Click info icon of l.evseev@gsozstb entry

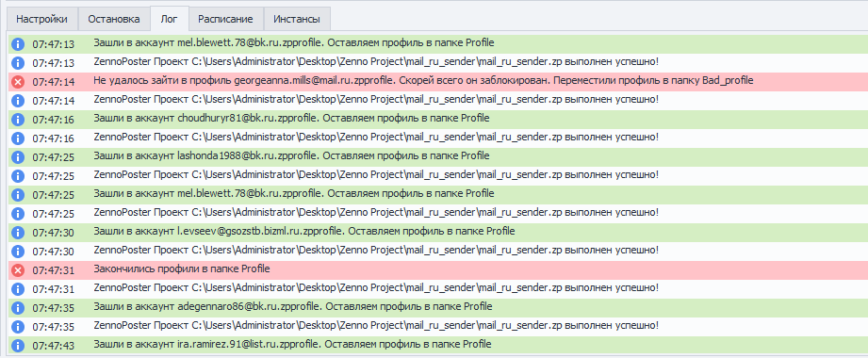click(x=18, y=233)
